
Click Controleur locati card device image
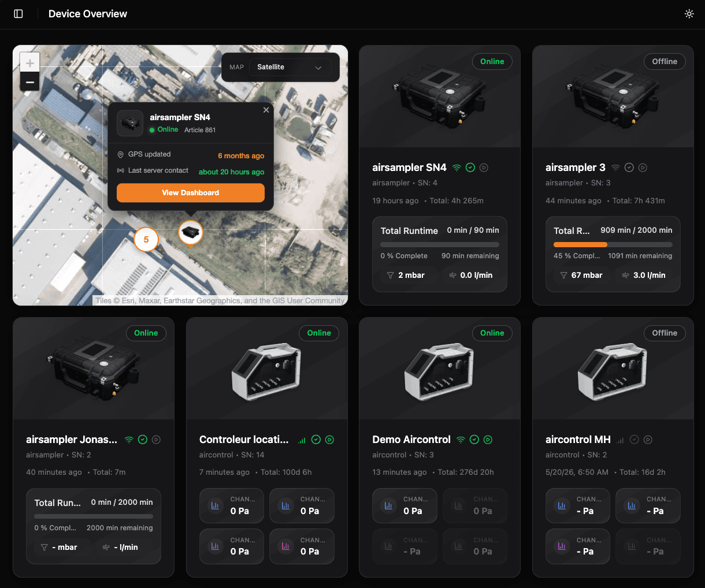click(266, 370)
